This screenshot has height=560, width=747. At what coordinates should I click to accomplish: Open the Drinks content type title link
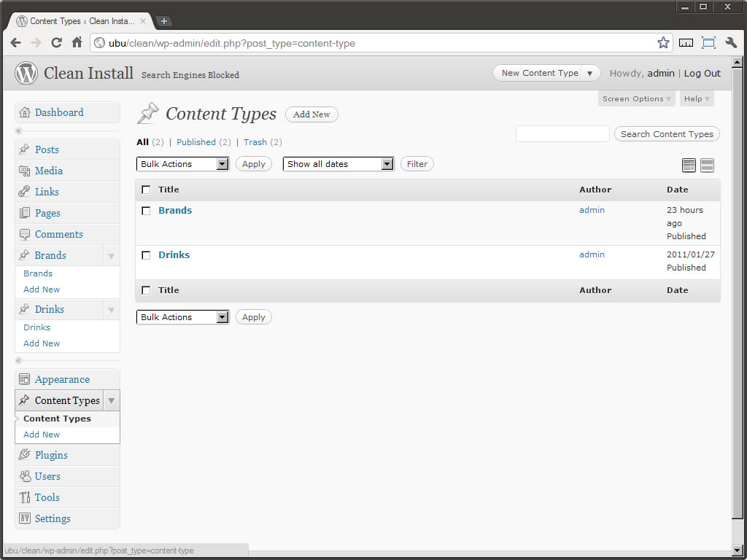pos(174,254)
